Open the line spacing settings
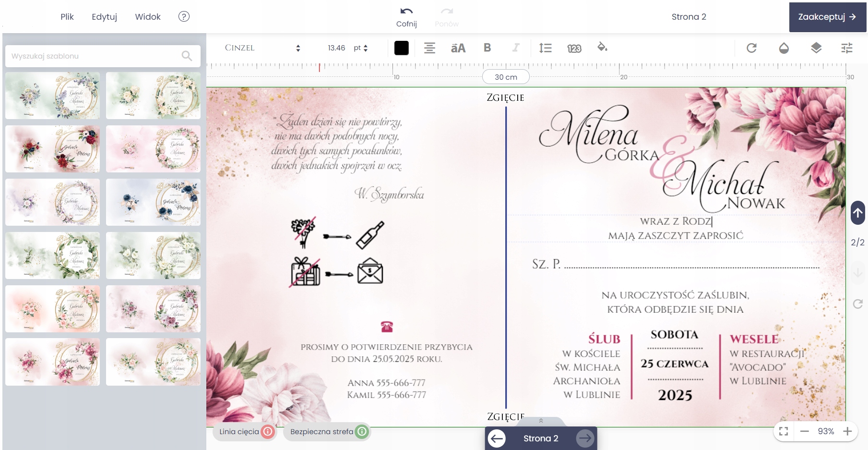 [545, 48]
